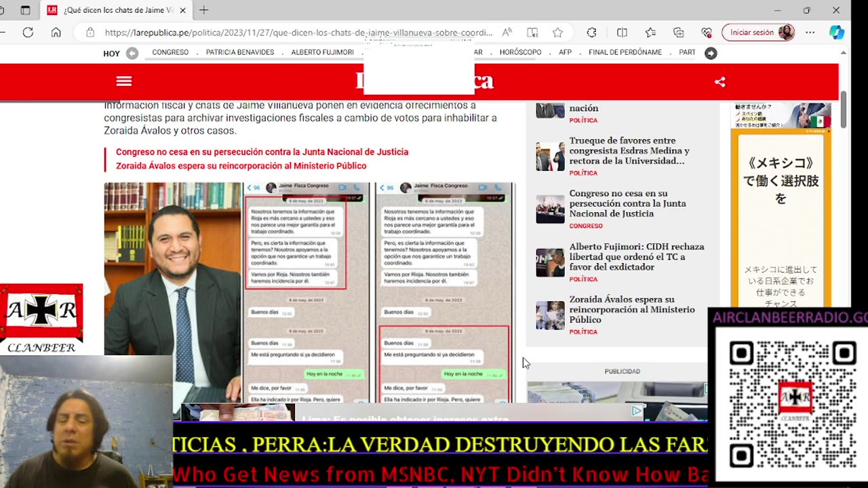This screenshot has height=488, width=868.
Task: Open a new browser tab
Action: click(x=203, y=10)
